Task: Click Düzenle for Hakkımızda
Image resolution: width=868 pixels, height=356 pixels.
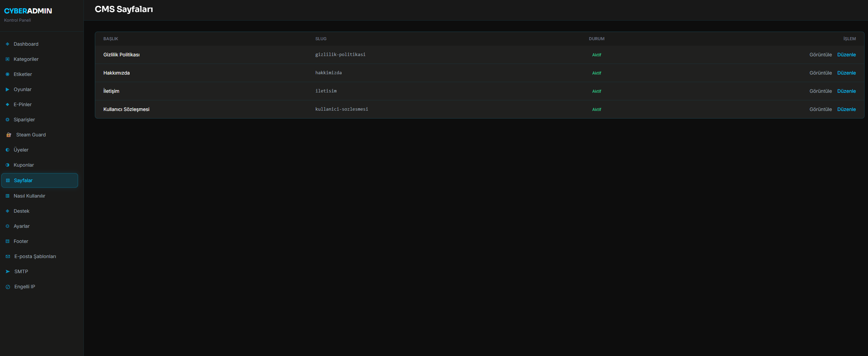Action: 846,73
